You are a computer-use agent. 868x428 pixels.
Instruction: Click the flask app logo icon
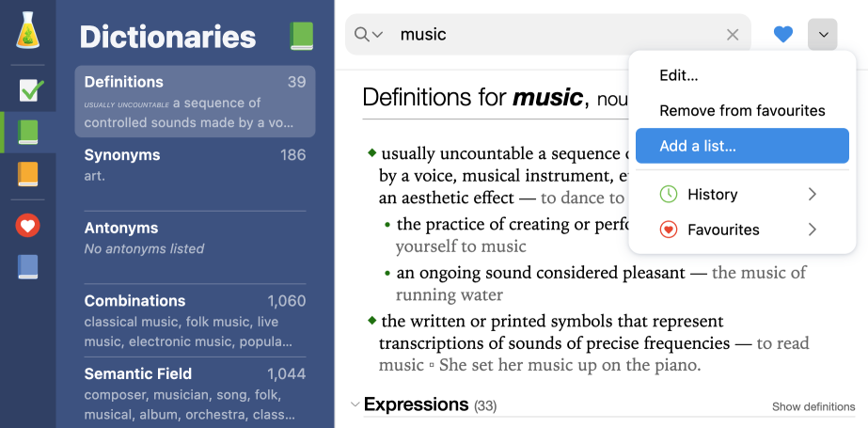click(28, 33)
